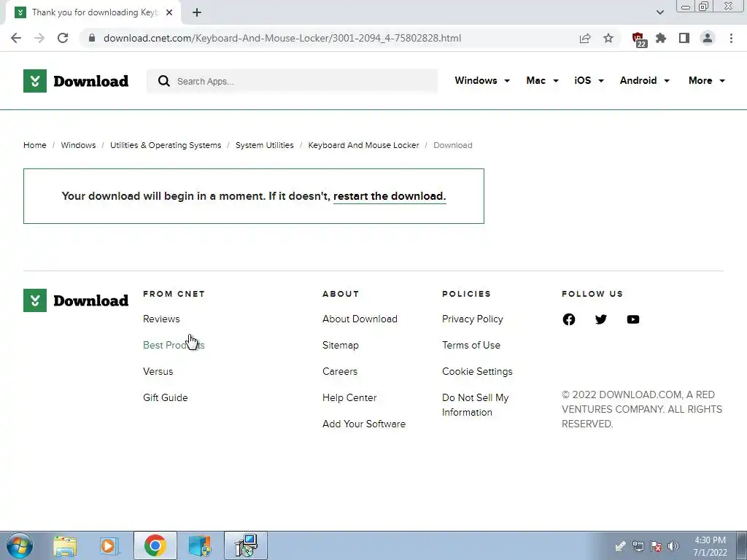This screenshot has width=747, height=560.
Task: Open the Home breadcrumb link
Action: click(x=35, y=145)
